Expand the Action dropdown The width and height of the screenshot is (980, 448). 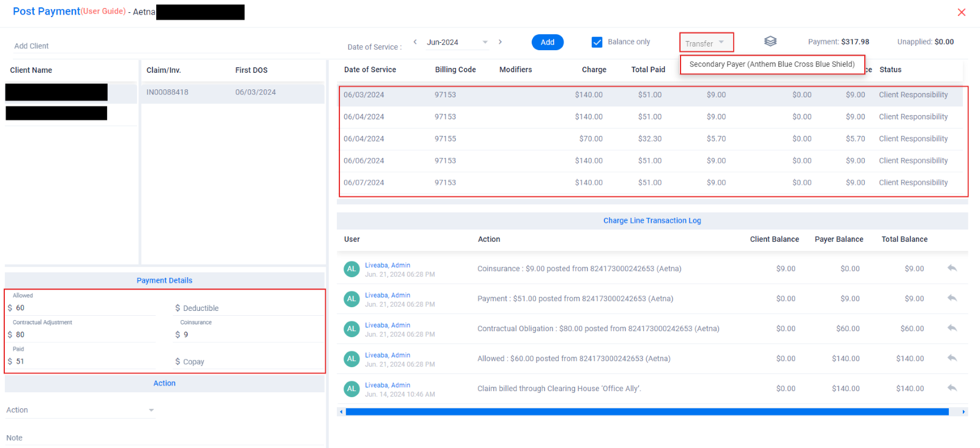click(80, 410)
